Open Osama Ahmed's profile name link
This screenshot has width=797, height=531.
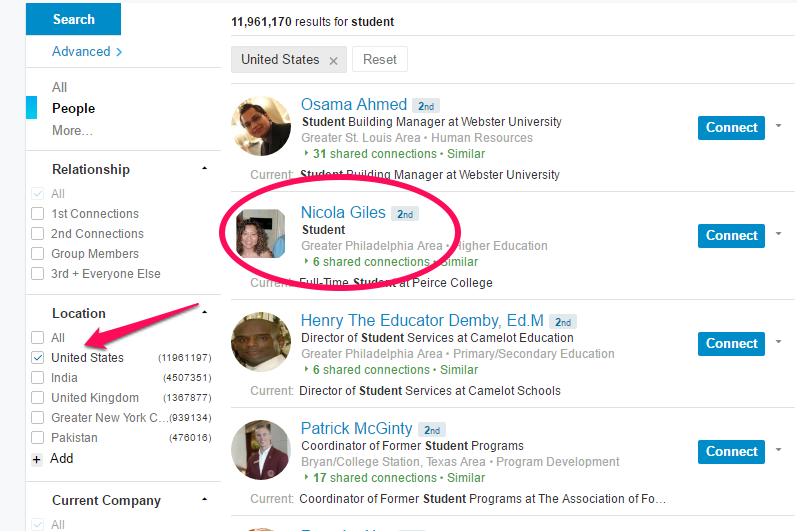[354, 104]
